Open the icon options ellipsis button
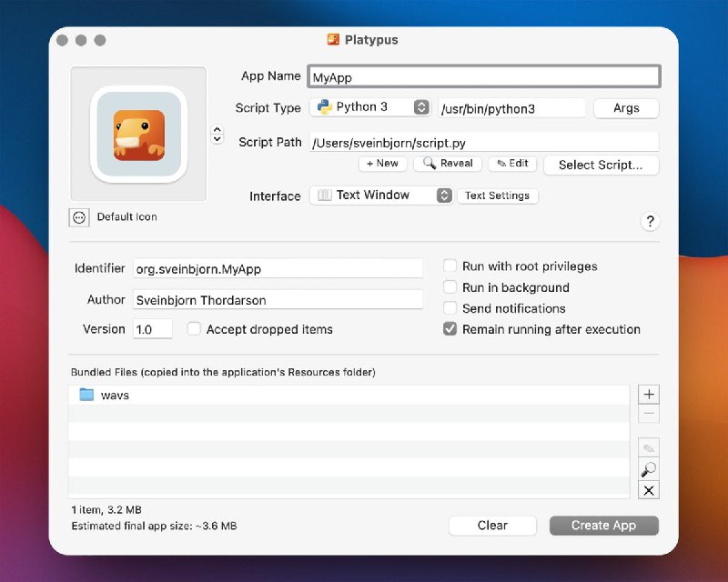The width and height of the screenshot is (728, 582). coord(79,217)
